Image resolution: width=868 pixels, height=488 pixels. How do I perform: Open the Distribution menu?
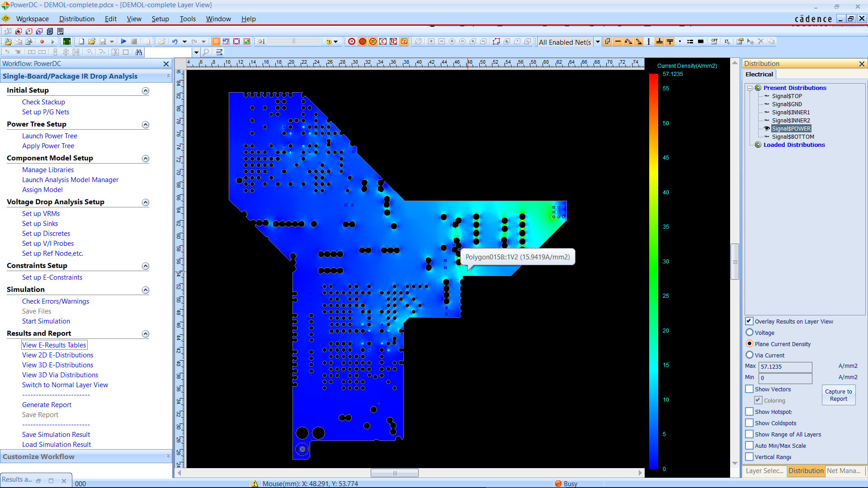[x=76, y=19]
